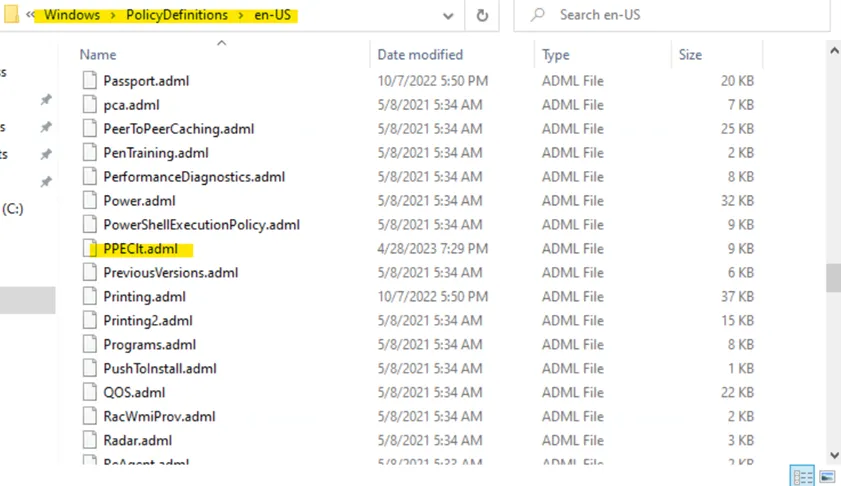The height and width of the screenshot is (486, 841).
Task: Click the 4/28/2023 7:29 PM date
Action: (433, 249)
